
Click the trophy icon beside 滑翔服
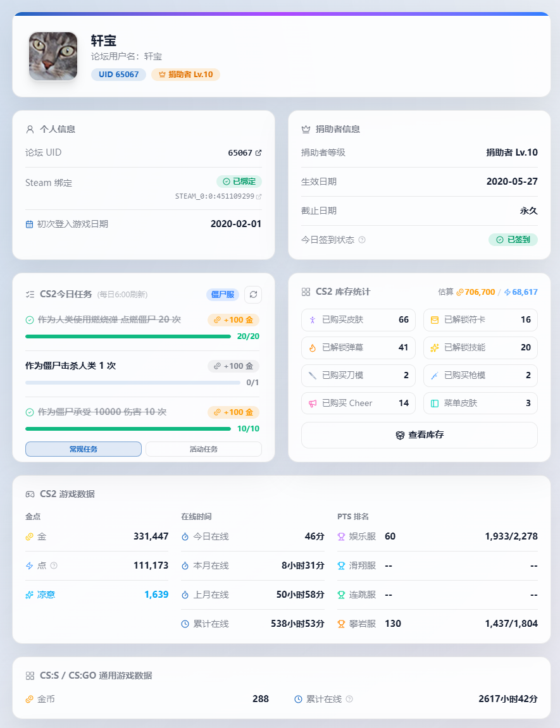[341, 566]
